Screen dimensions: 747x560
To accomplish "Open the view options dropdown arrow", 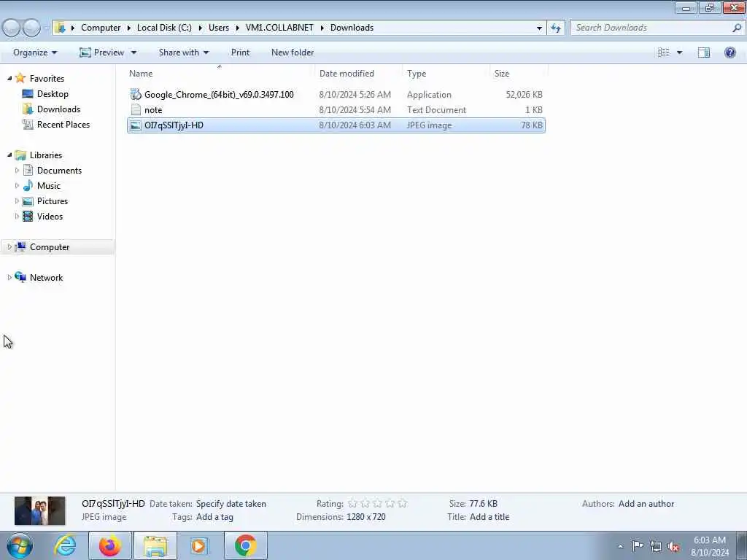I will 679,52.
